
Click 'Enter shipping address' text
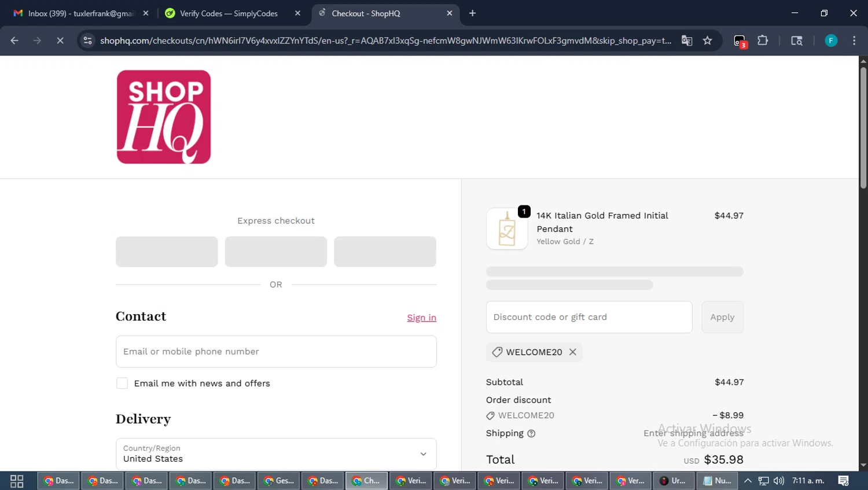(693, 433)
